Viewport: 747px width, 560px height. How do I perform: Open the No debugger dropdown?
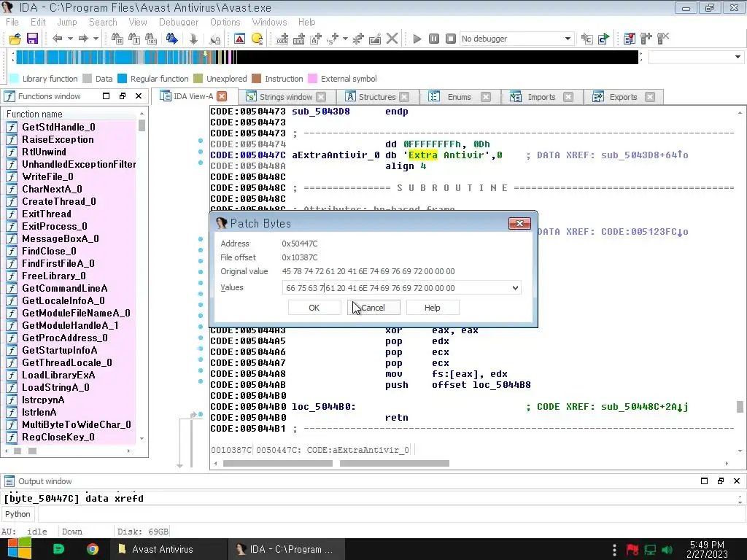pyautogui.click(x=517, y=39)
